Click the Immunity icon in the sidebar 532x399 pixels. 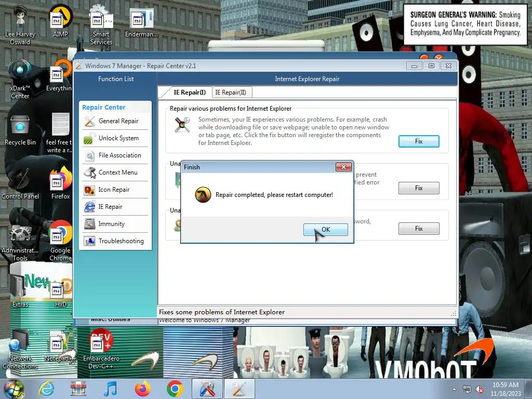pyautogui.click(x=89, y=224)
